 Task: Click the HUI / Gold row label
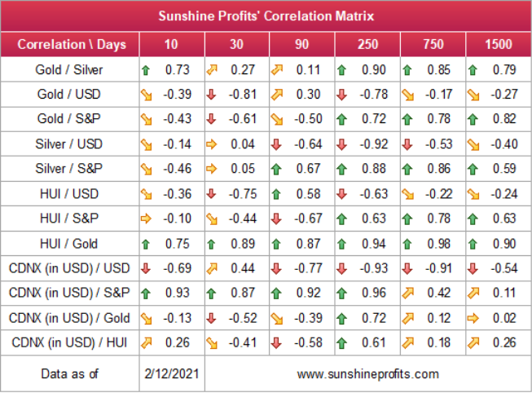pyautogui.click(x=69, y=244)
